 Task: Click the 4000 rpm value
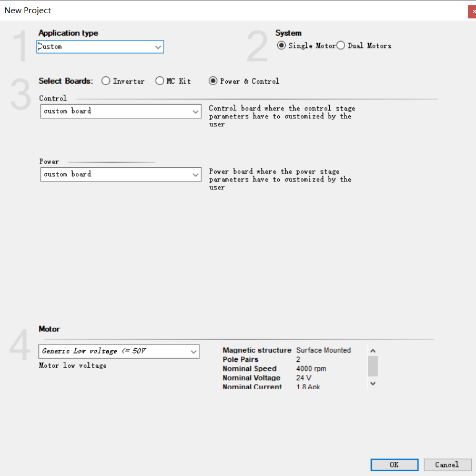pyautogui.click(x=311, y=369)
